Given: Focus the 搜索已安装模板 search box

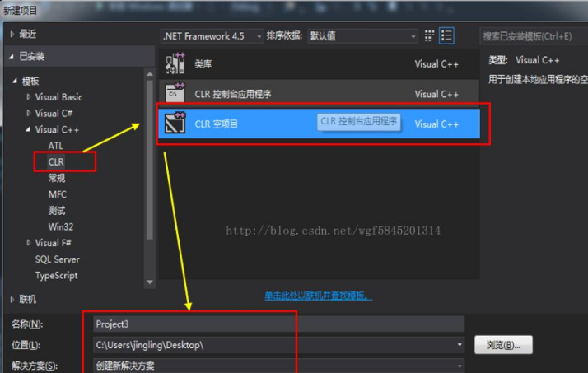Looking at the screenshot, I should (x=534, y=36).
